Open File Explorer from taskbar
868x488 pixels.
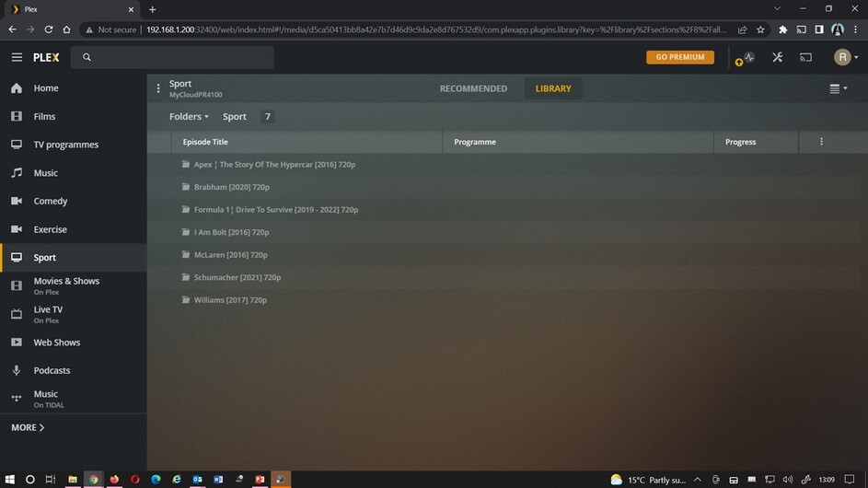73,479
